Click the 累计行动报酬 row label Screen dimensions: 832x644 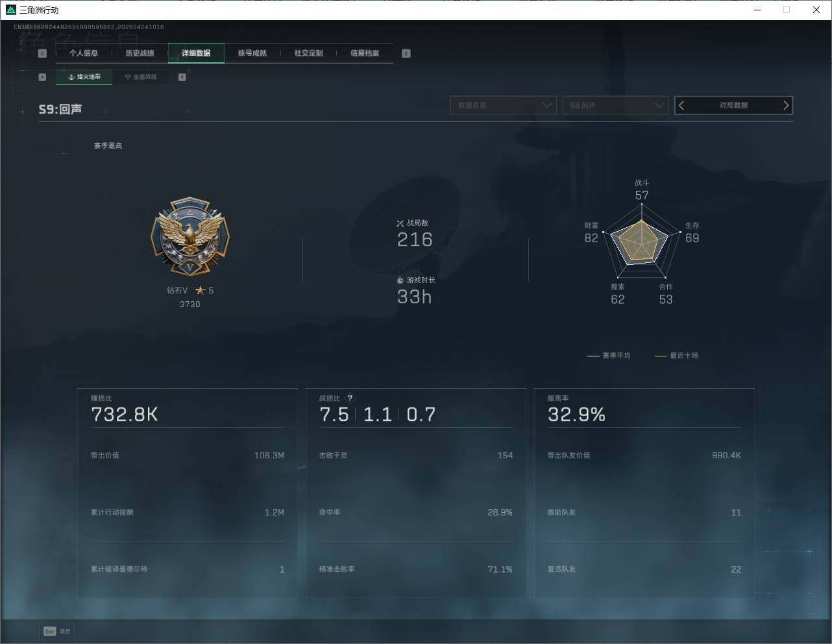tap(112, 513)
